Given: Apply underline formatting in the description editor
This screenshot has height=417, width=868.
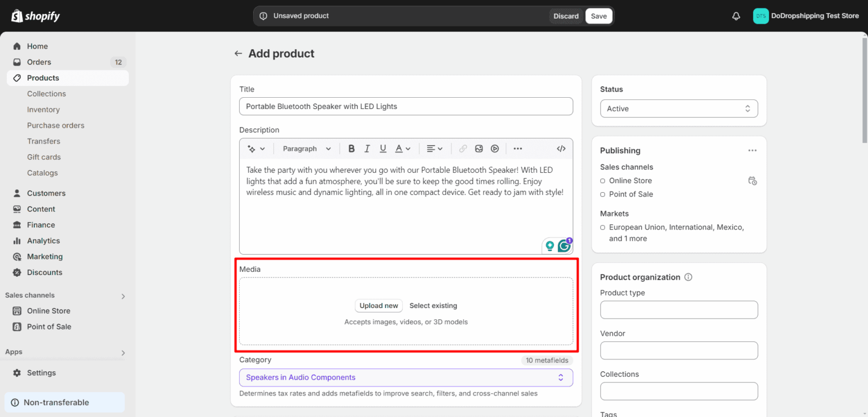Looking at the screenshot, I should tap(383, 148).
